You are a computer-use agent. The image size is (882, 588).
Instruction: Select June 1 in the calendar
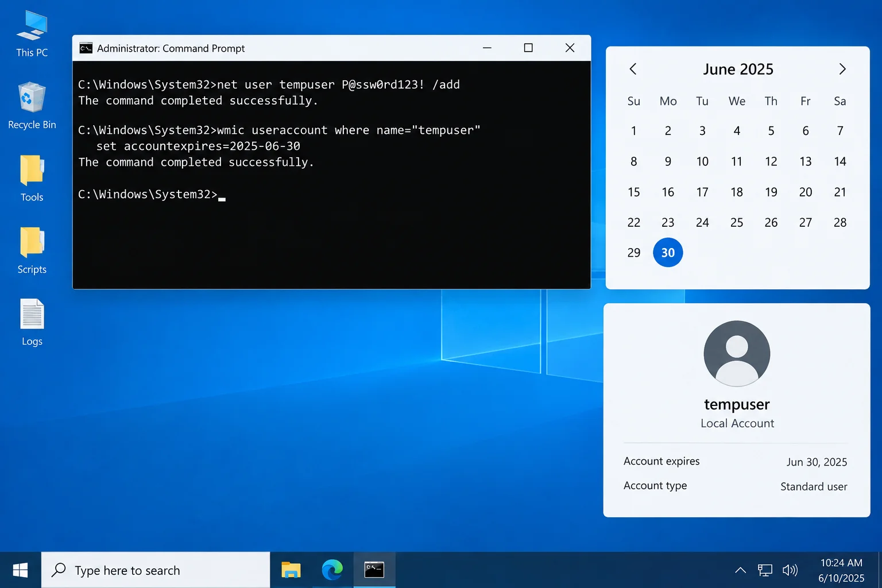[633, 131]
